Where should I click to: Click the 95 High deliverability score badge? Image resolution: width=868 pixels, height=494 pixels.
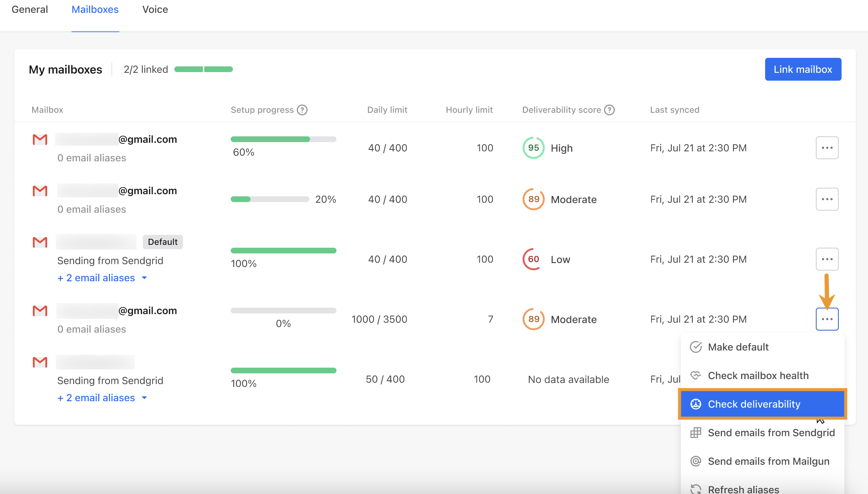(x=533, y=148)
